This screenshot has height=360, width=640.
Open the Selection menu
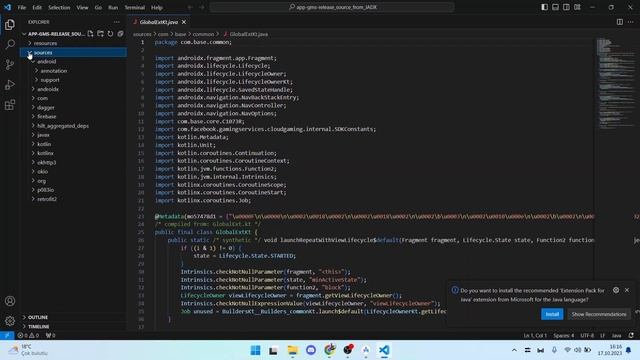pos(59,7)
